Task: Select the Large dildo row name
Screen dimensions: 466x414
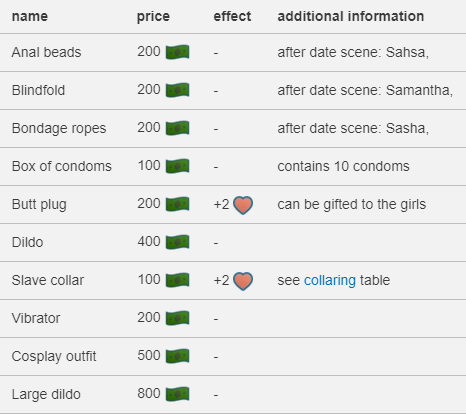Action: 46,394
